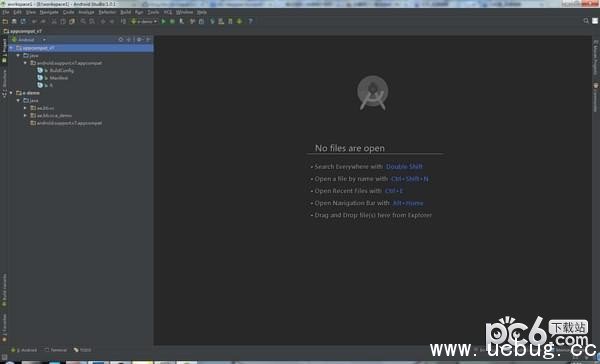This screenshot has width=600, height=364.
Task: Open the Android tool window tab
Action: pyautogui.click(x=24, y=350)
